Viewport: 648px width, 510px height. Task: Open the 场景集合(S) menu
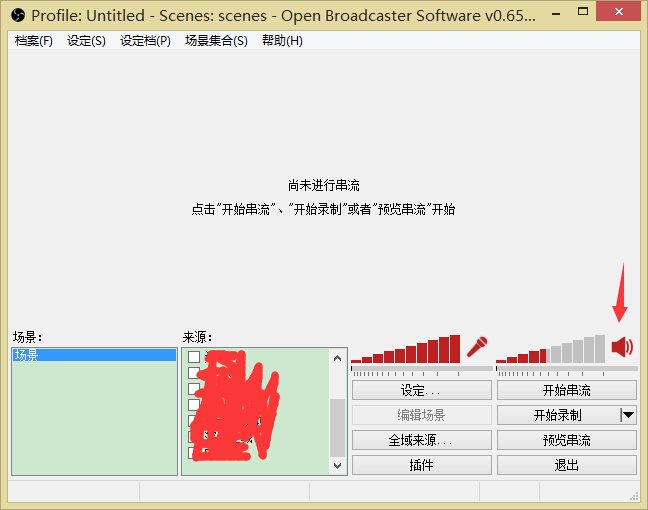click(216, 41)
